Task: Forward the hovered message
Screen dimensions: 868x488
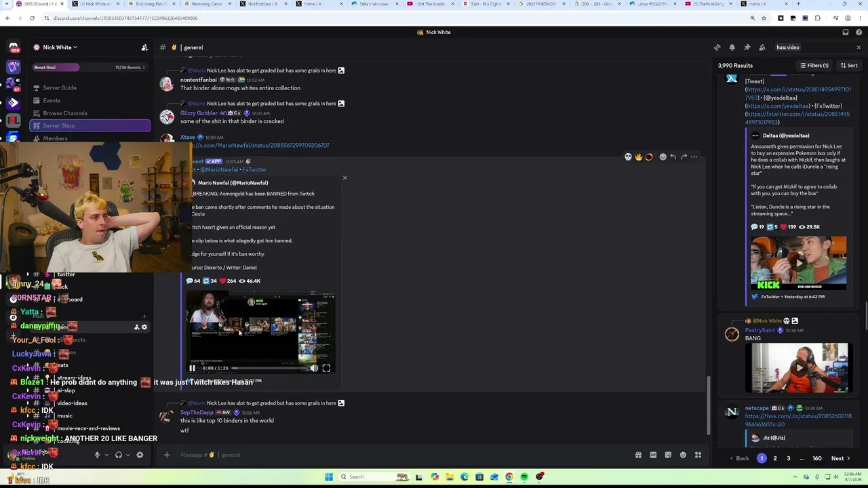Action: click(x=684, y=157)
